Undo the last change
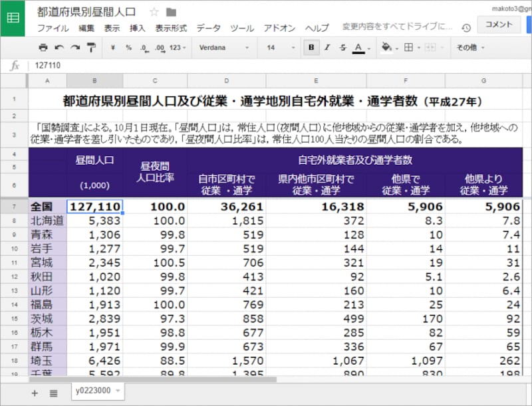The width and height of the screenshot is (532, 406). click(x=58, y=47)
